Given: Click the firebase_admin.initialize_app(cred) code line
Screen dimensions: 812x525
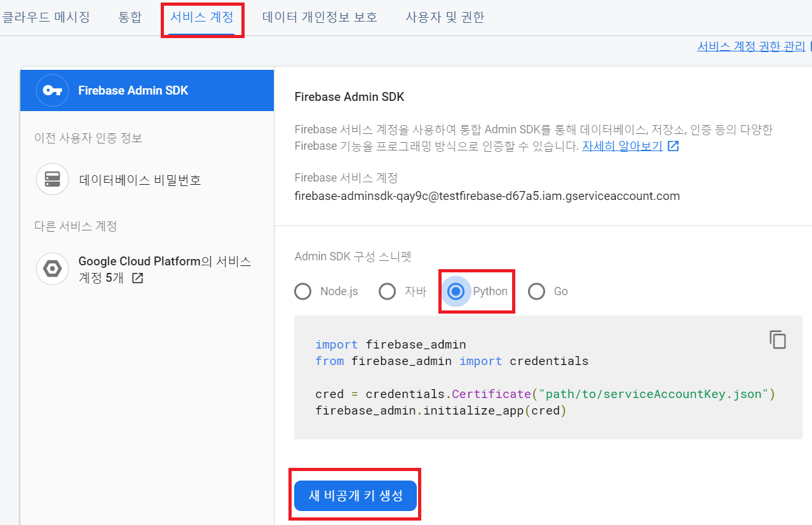Looking at the screenshot, I should 440,411.
